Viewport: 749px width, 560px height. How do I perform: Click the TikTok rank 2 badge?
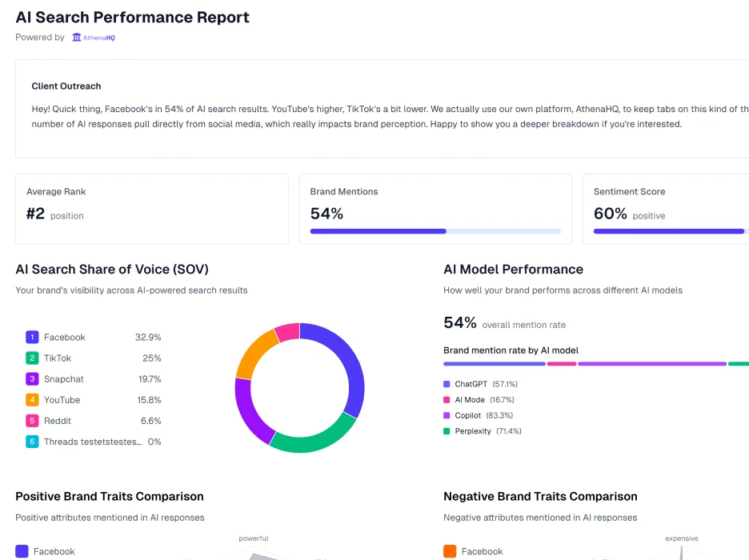pyautogui.click(x=32, y=358)
